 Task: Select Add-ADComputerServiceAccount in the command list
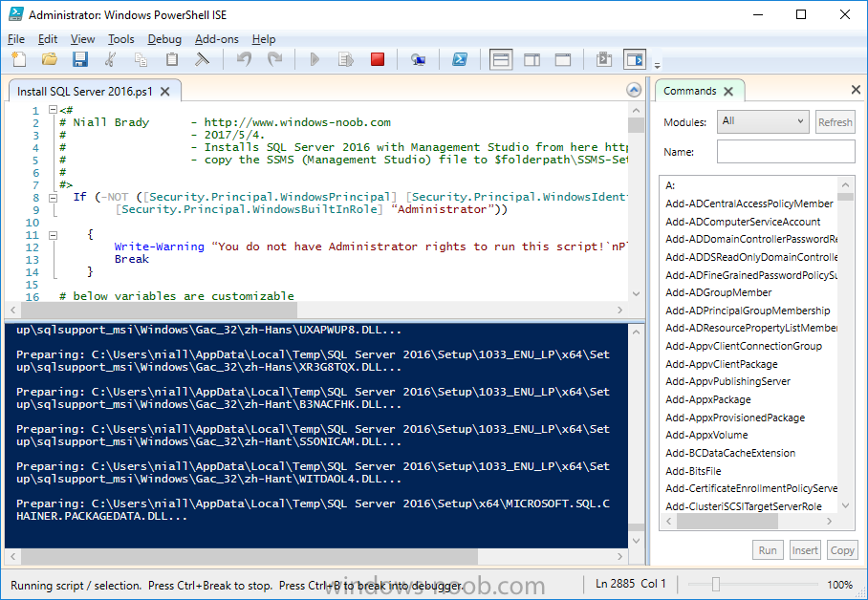(743, 222)
